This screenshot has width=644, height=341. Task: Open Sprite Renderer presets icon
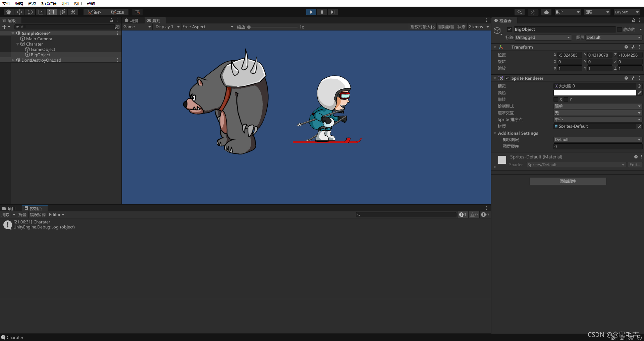click(x=633, y=78)
